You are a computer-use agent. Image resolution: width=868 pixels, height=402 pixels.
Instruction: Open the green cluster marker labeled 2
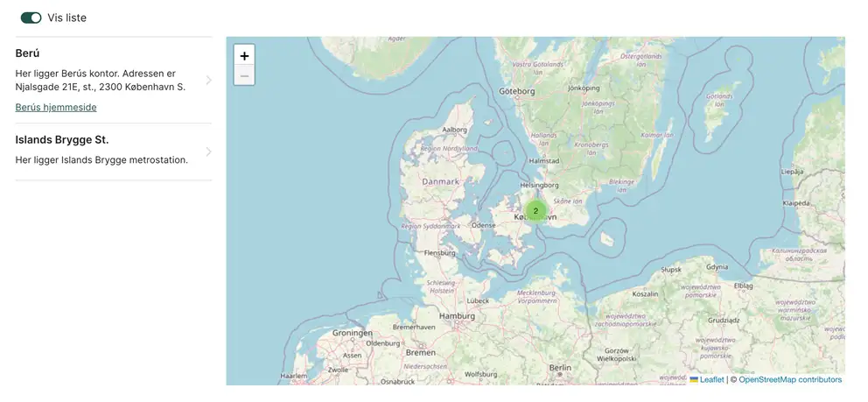(535, 211)
